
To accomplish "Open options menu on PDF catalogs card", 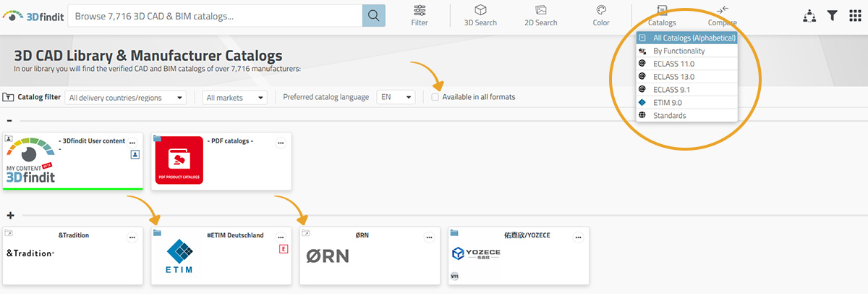I will (281, 143).
